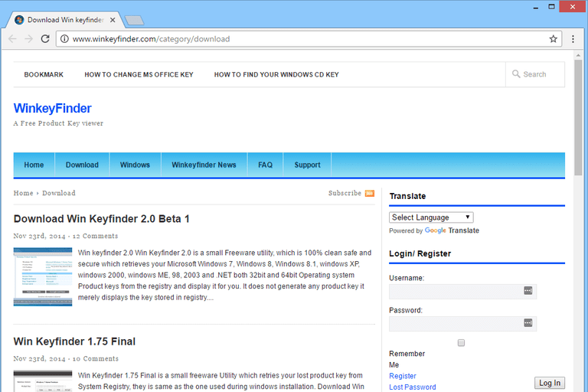
Task: Open the Home navigation tab
Action: click(x=34, y=165)
